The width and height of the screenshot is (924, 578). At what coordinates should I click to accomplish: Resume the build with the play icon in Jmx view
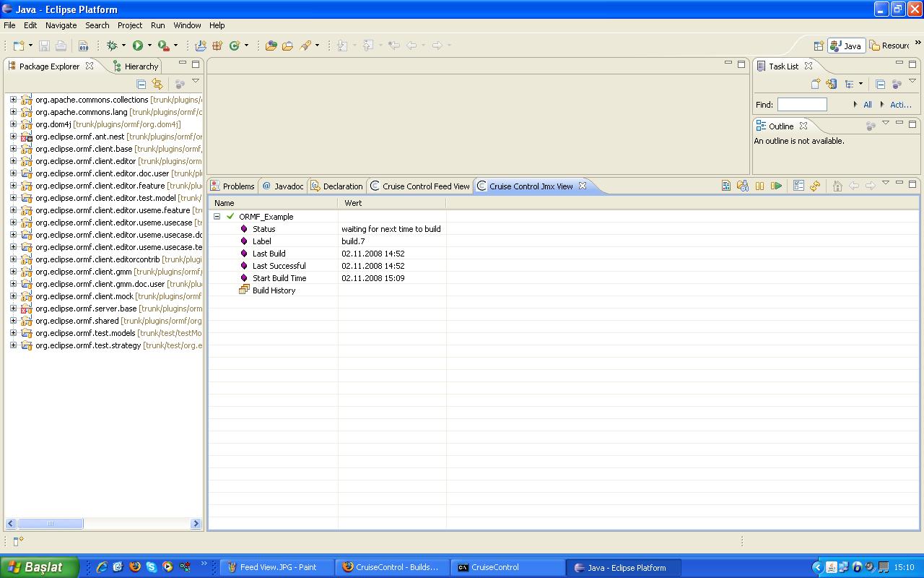[x=776, y=186]
